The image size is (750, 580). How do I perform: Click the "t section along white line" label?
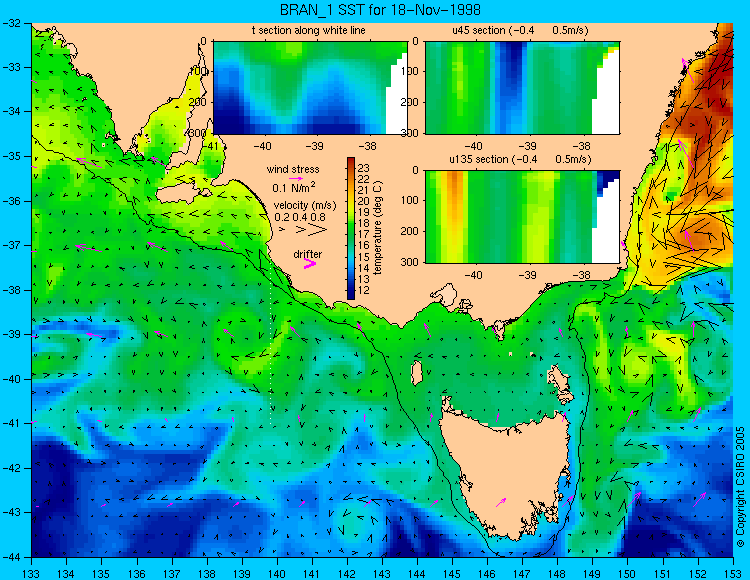309,30
